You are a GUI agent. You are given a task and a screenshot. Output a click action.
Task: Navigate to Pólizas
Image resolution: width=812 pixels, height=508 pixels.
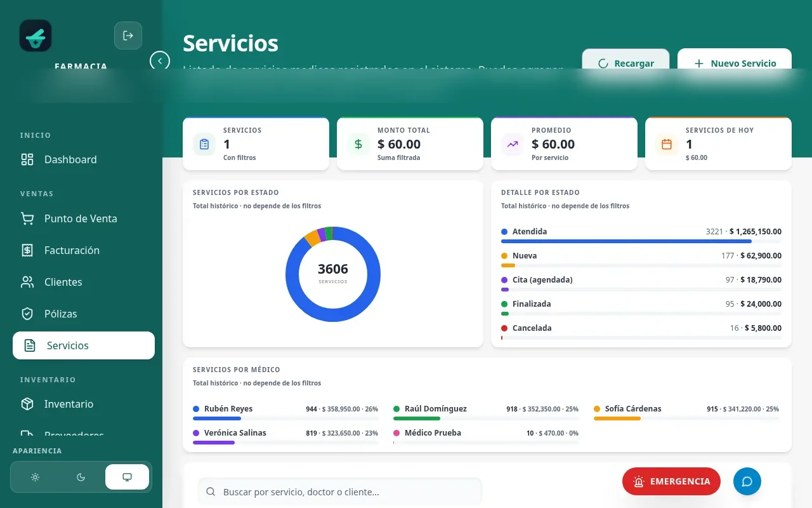click(x=84, y=314)
